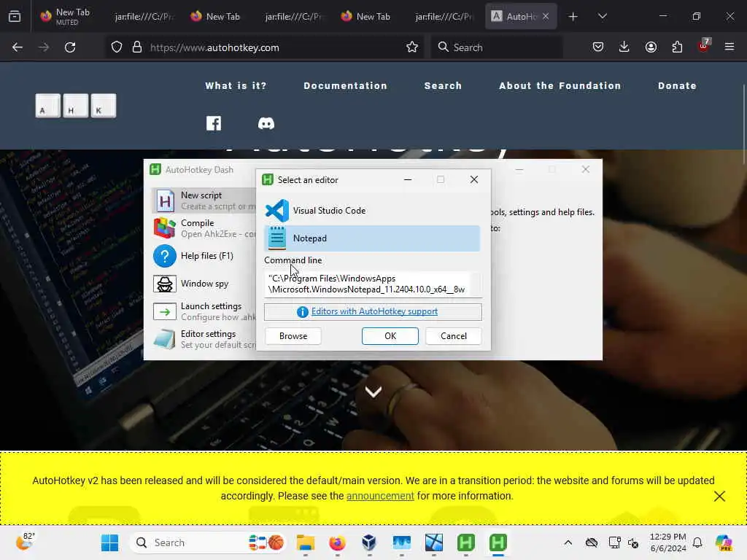Open Firefox View at tab strip start
The width and height of the screenshot is (747, 560).
click(x=15, y=16)
